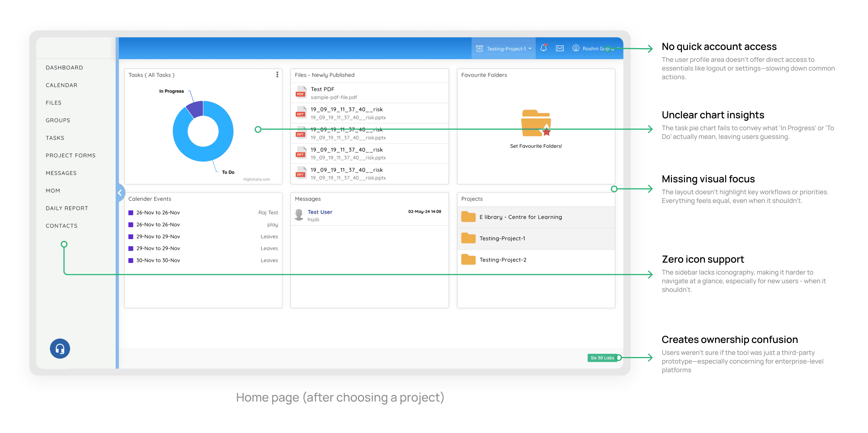868x433 pixels.
Task: Open the Testing-Project-2 project row
Action: pyautogui.click(x=503, y=260)
